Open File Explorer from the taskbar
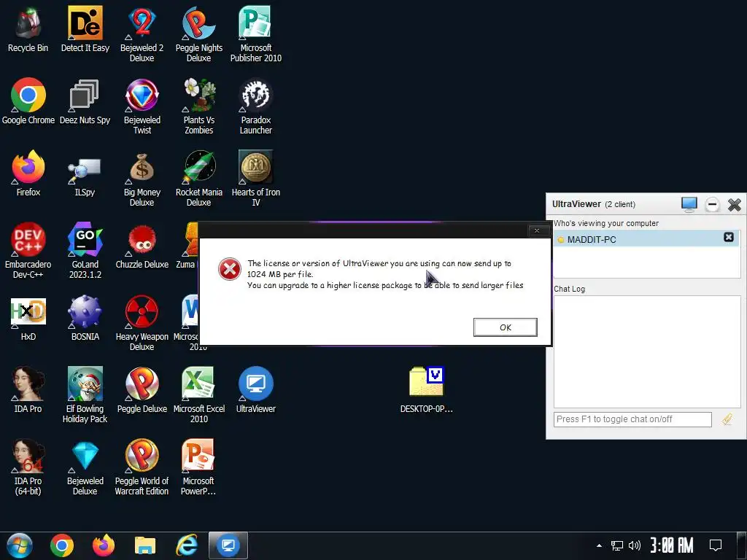 click(x=145, y=545)
